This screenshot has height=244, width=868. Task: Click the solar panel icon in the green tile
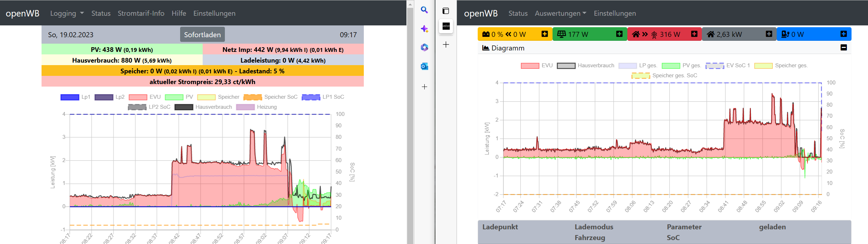[x=561, y=34]
